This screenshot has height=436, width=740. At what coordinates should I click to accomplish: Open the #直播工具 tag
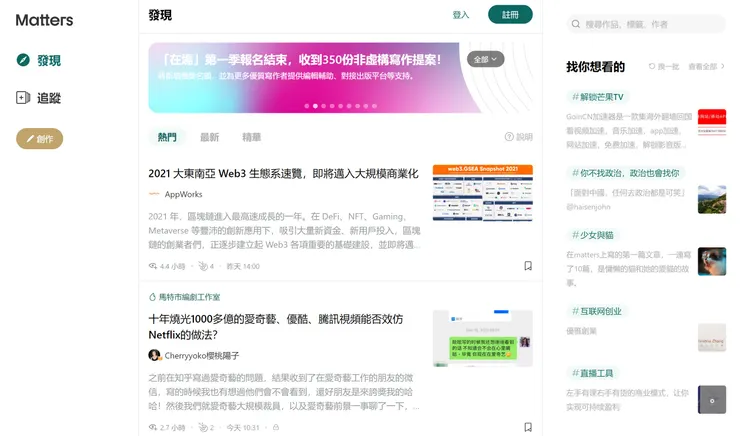(x=592, y=373)
